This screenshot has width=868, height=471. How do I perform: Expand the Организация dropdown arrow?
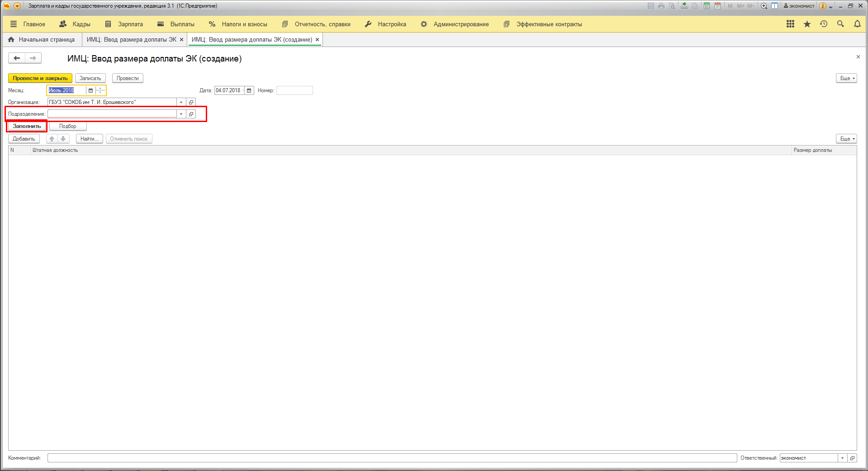(x=181, y=102)
